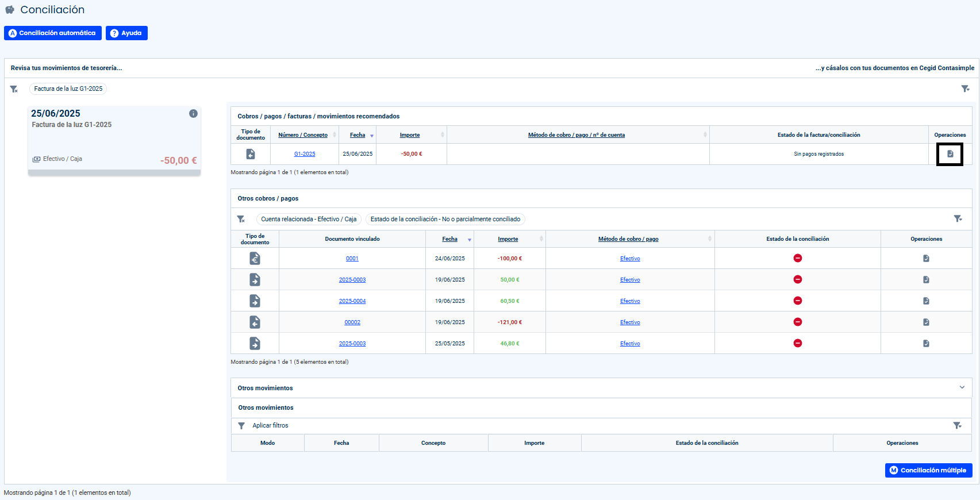
Task: Reconcile invoice G1-2025 via operations icon
Action: [x=950, y=154]
